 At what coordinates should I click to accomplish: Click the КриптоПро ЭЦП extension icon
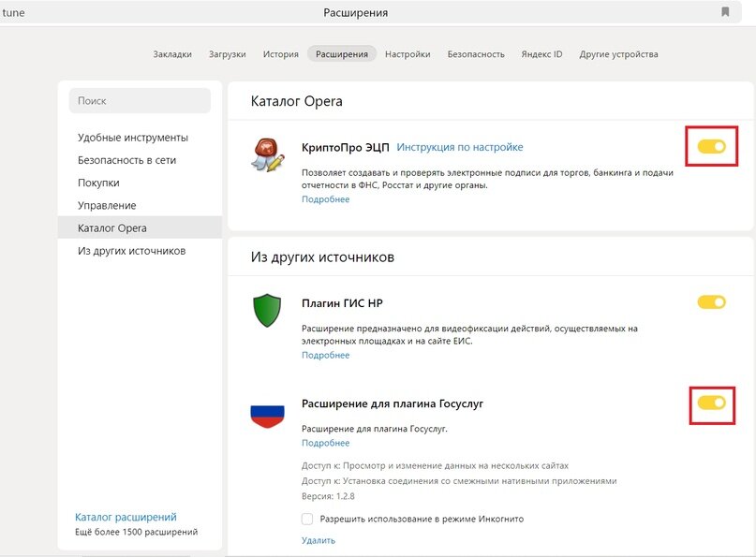[268, 154]
